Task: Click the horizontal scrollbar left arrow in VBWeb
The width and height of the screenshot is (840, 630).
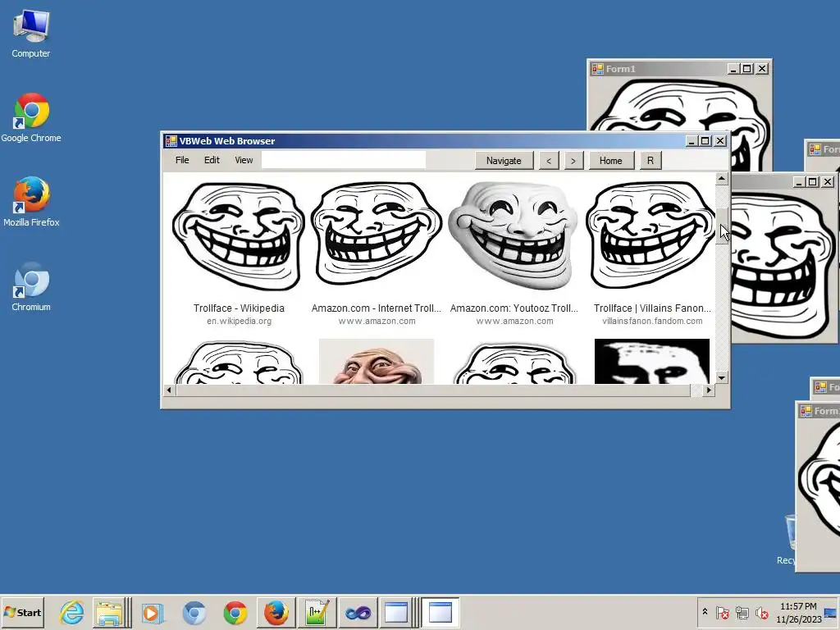Action: pyautogui.click(x=169, y=390)
